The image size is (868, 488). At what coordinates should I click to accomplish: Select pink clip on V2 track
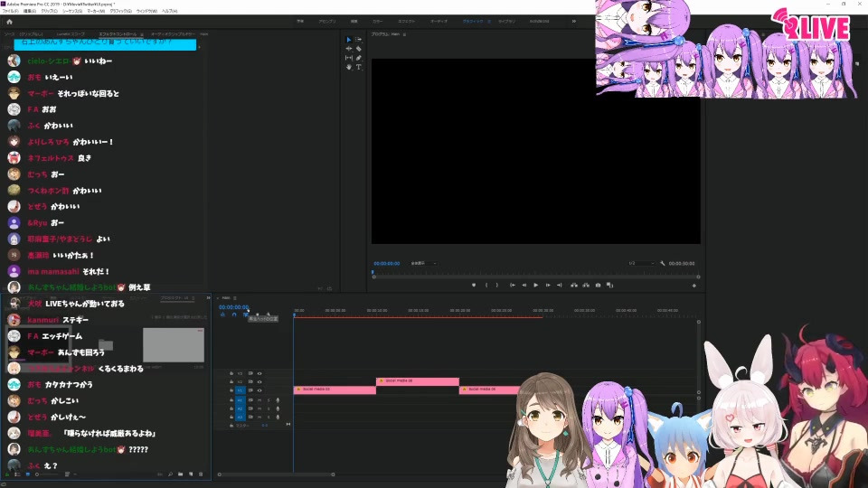click(418, 381)
